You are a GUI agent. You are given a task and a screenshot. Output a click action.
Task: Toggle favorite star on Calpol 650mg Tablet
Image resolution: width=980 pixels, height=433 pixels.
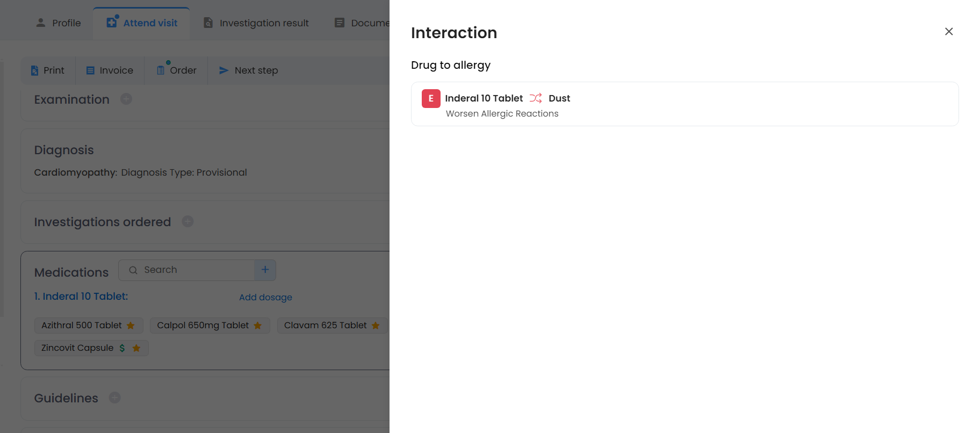(x=258, y=326)
